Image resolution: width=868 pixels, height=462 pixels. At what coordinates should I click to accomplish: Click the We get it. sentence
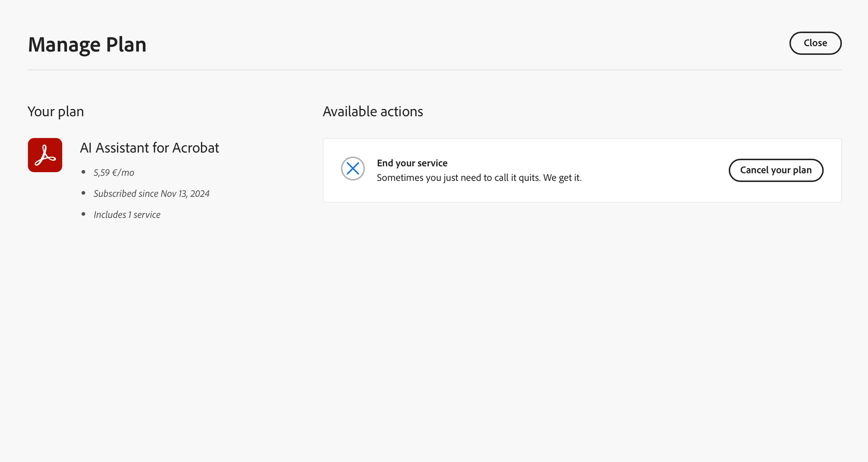point(562,178)
